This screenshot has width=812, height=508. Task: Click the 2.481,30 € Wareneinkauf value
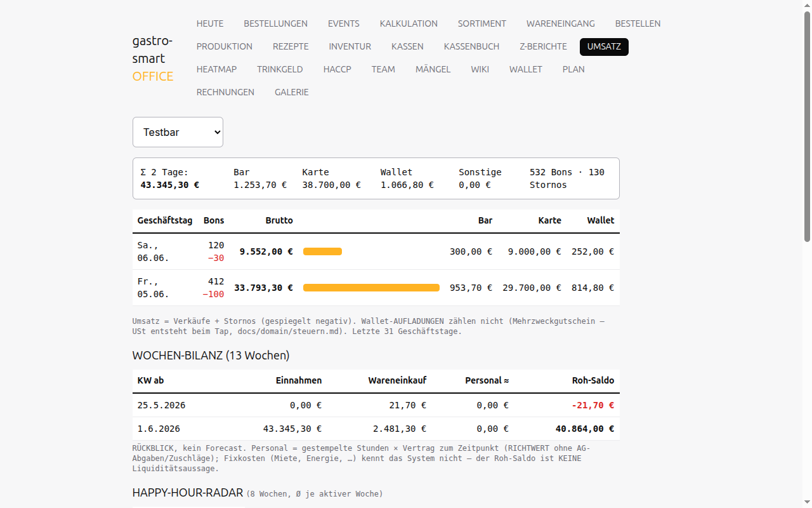click(x=400, y=429)
